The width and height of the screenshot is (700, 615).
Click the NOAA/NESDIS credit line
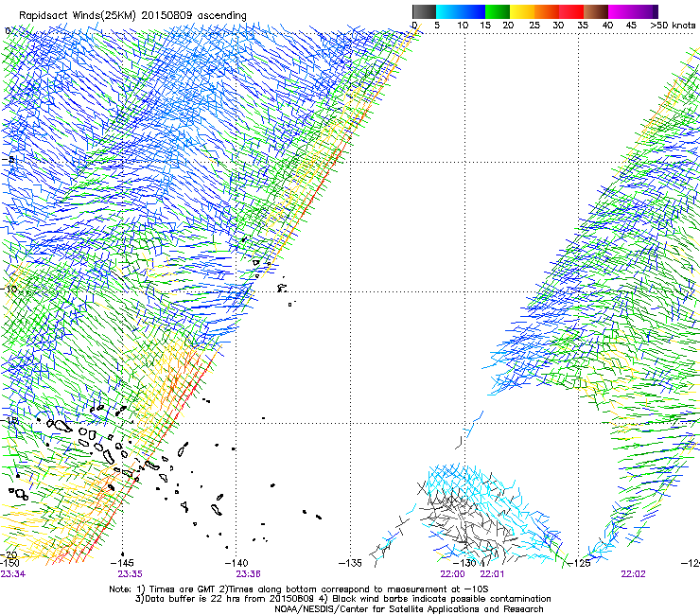409,609
